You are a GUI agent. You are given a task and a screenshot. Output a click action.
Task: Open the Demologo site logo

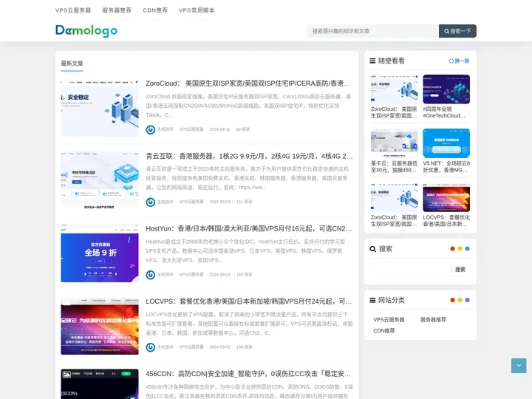point(86,30)
